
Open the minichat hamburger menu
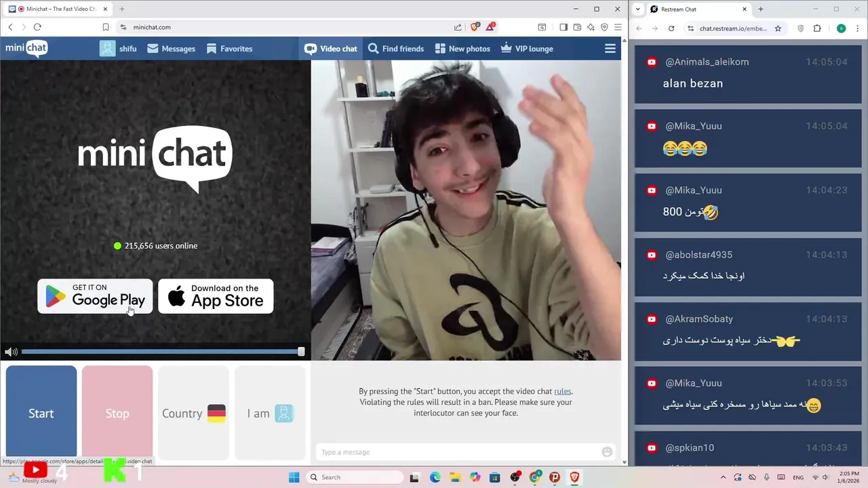[x=610, y=49]
